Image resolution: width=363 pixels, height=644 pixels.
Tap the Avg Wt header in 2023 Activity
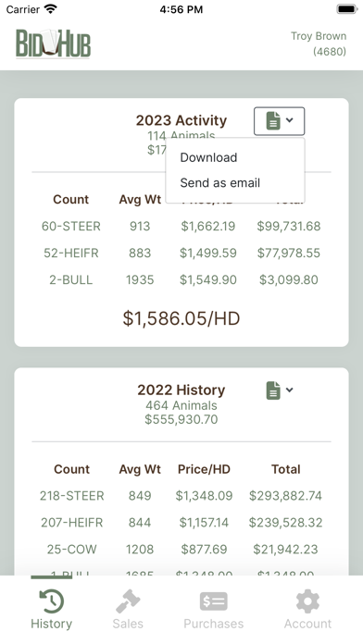coord(140,199)
